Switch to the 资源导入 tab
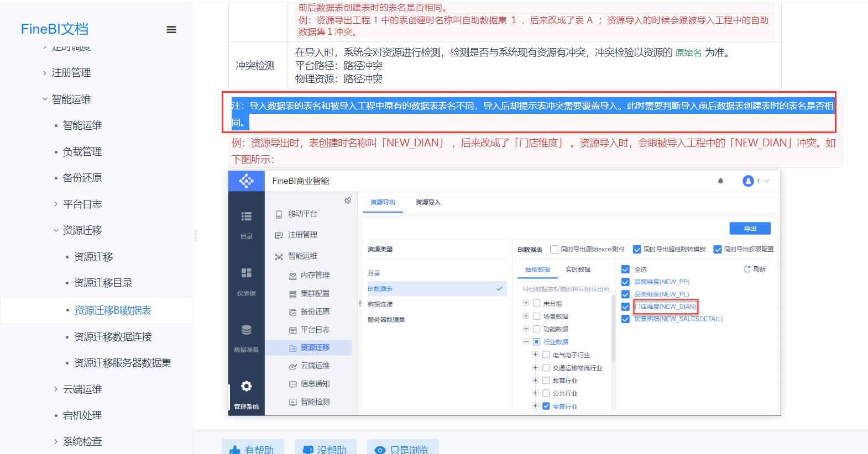The image size is (868, 454). [x=428, y=202]
